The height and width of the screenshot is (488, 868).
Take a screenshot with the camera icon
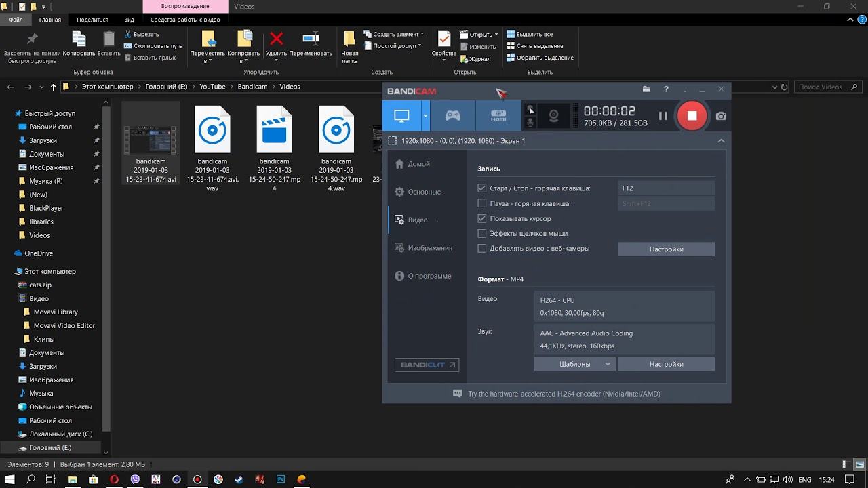[x=720, y=115]
